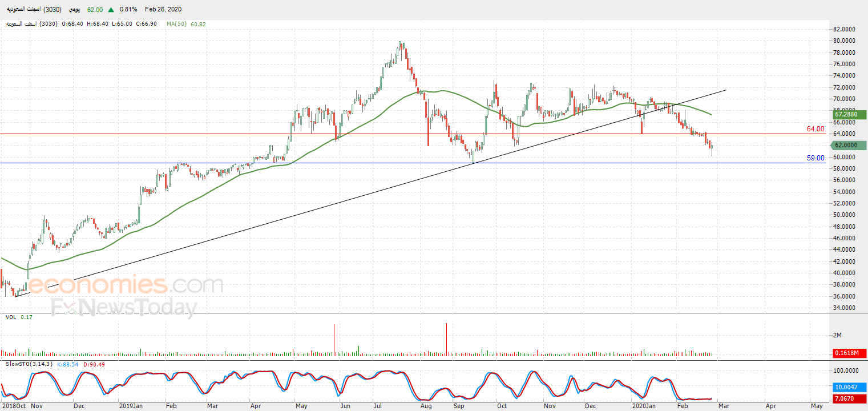Viewport: 868px width, 411px height.
Task: Click the 80.0000 price axis label
Action: pos(845,41)
